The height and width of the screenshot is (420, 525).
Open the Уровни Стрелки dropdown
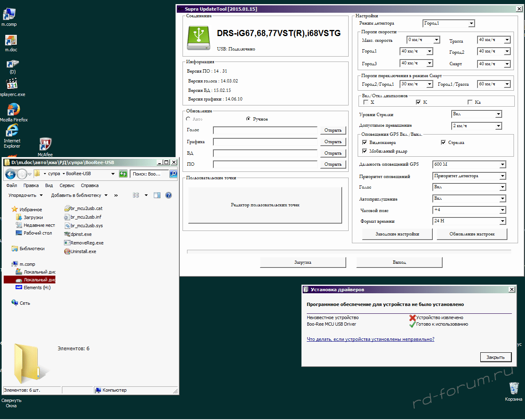pyautogui.click(x=477, y=114)
